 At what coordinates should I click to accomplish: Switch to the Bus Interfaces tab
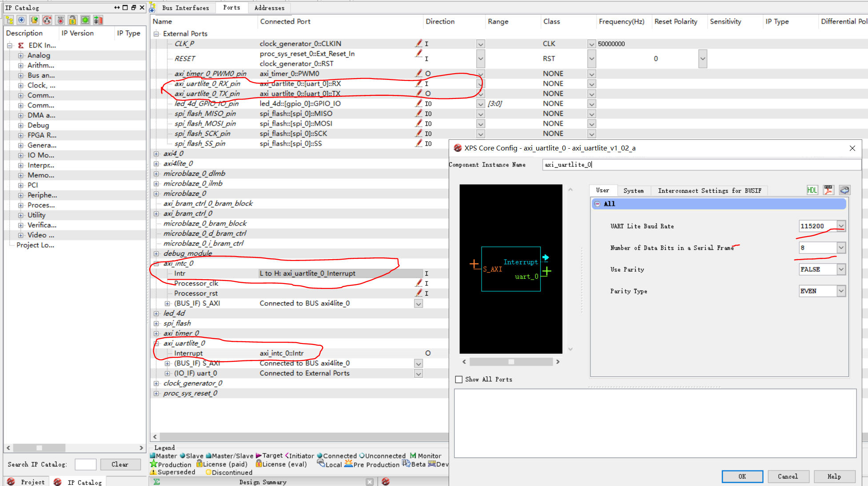click(186, 8)
